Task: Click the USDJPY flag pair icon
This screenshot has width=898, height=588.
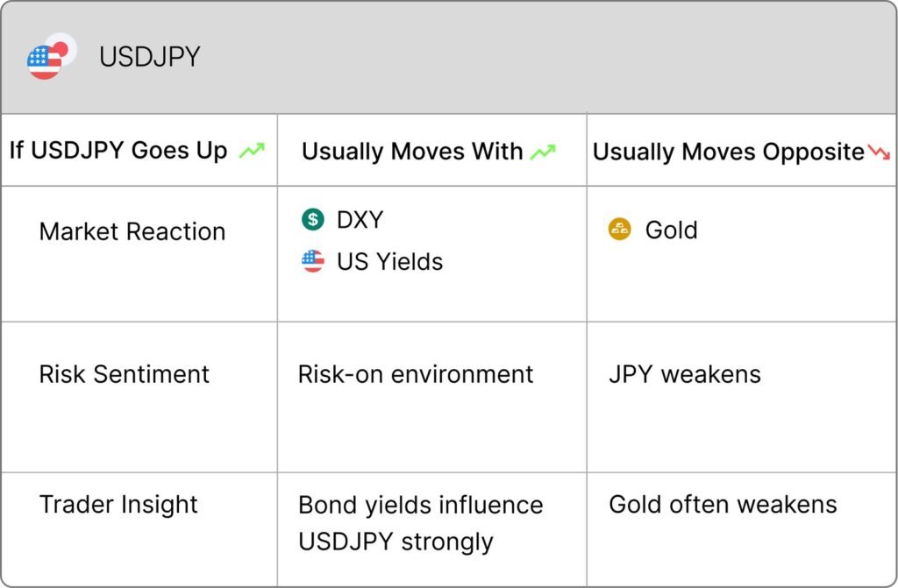Action: click(52, 56)
